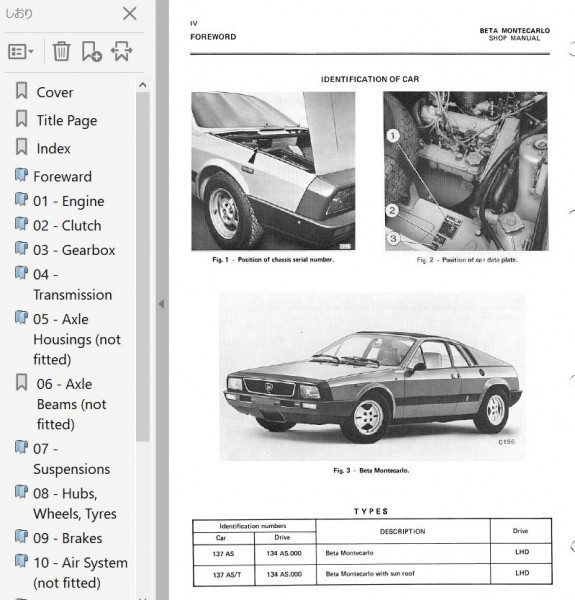Click Fig. 3 Beta Montecarlo photo
The height and width of the screenshot is (600, 575).
pyautogui.click(x=372, y=377)
